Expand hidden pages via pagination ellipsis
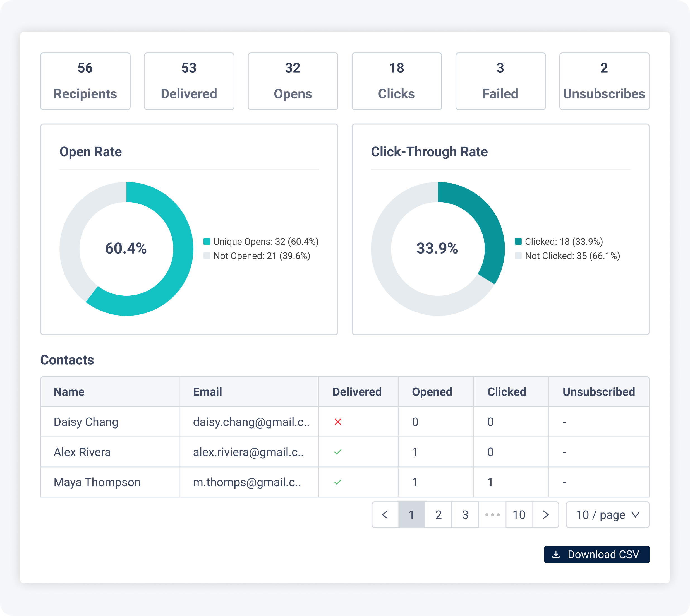 (492, 515)
